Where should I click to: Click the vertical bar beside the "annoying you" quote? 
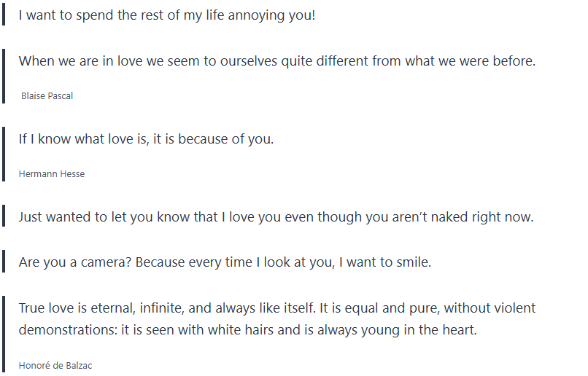coord(4,15)
